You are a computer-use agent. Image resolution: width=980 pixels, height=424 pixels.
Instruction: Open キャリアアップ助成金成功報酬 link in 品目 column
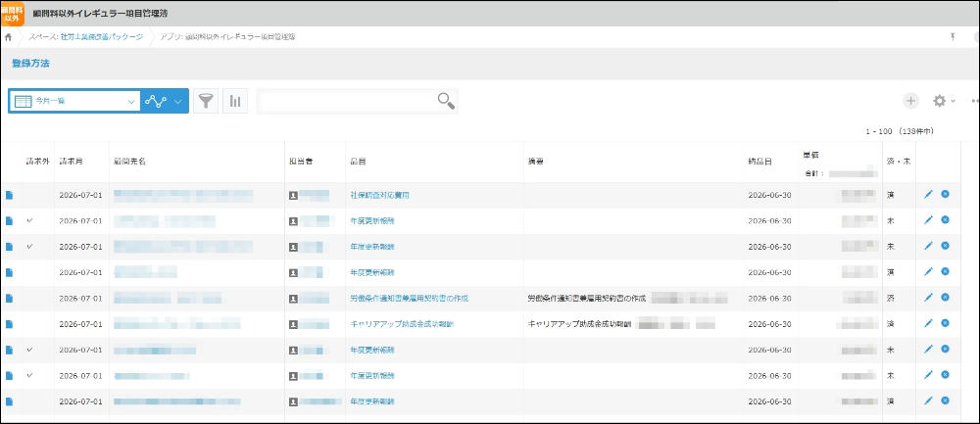pos(402,324)
